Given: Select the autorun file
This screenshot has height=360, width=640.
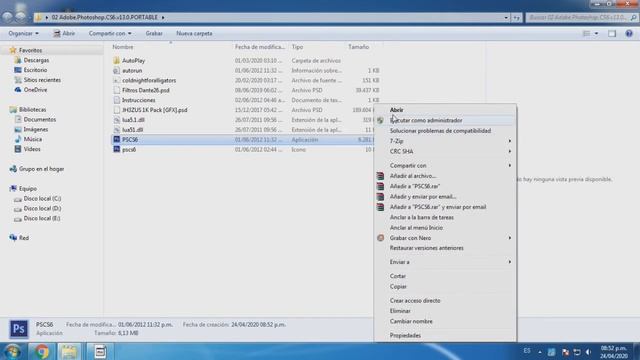Looking at the screenshot, I should point(132,71).
